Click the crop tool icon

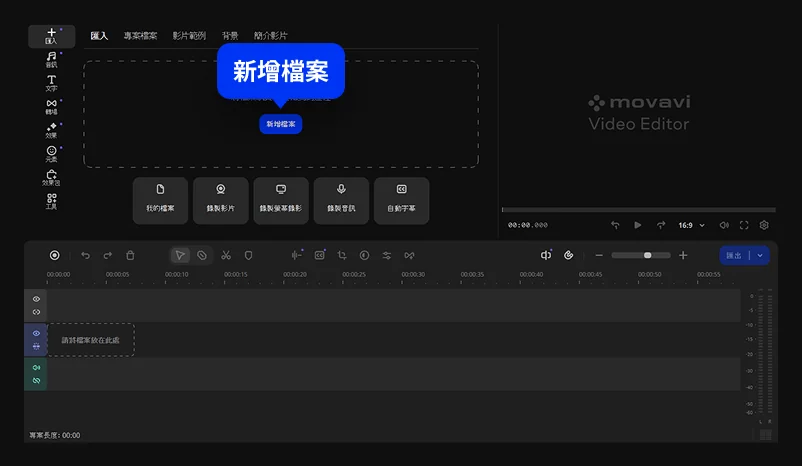tap(342, 256)
